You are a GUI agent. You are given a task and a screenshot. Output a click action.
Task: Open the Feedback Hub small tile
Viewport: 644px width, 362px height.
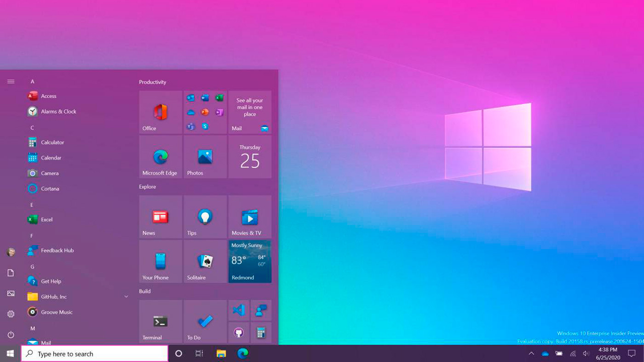click(261, 311)
